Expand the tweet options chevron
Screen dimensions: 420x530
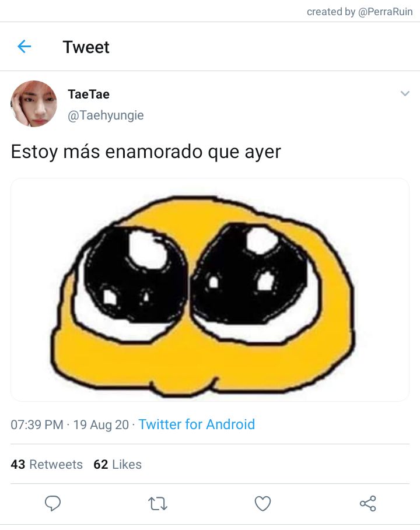click(x=405, y=94)
